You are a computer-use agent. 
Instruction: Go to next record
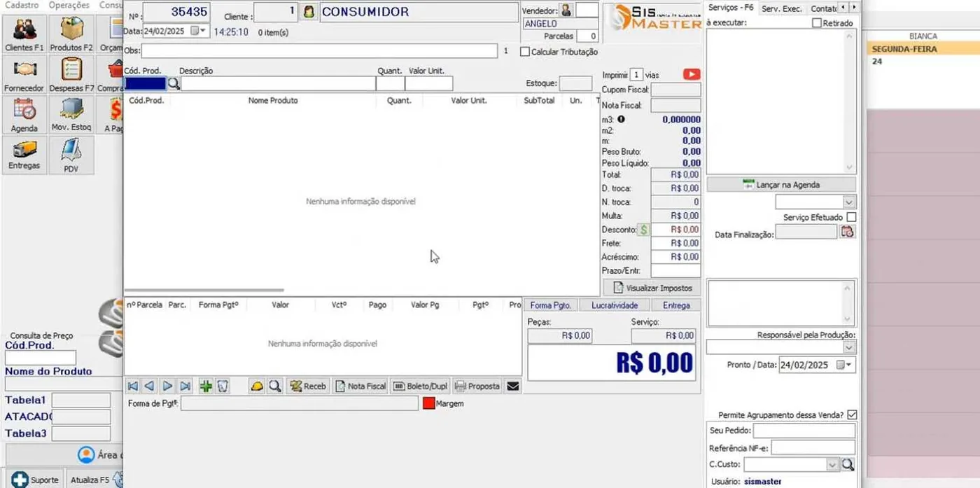(167, 386)
